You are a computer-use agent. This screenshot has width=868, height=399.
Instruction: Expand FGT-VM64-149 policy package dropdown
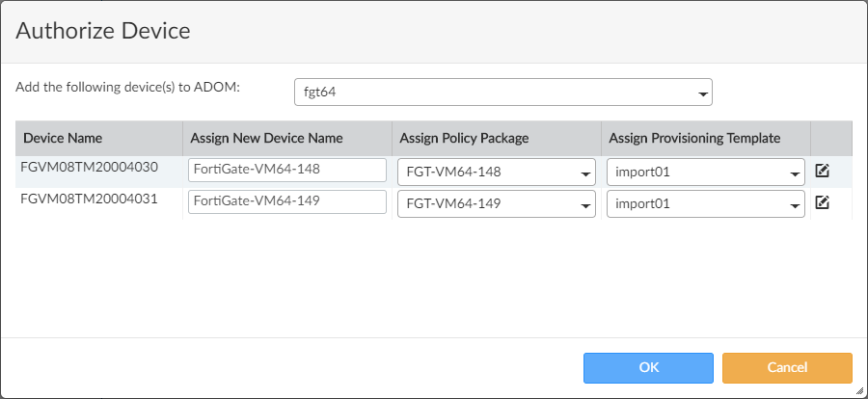(496, 204)
